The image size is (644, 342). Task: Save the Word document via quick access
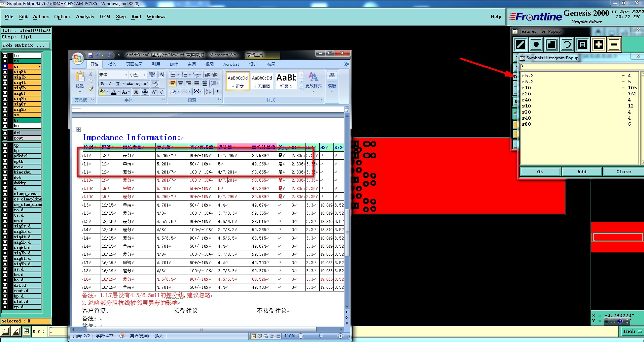click(91, 55)
